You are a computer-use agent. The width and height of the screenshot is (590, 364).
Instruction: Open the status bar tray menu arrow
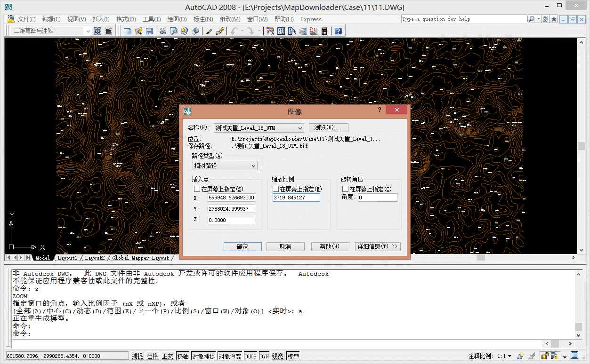pyautogui.click(x=565, y=356)
